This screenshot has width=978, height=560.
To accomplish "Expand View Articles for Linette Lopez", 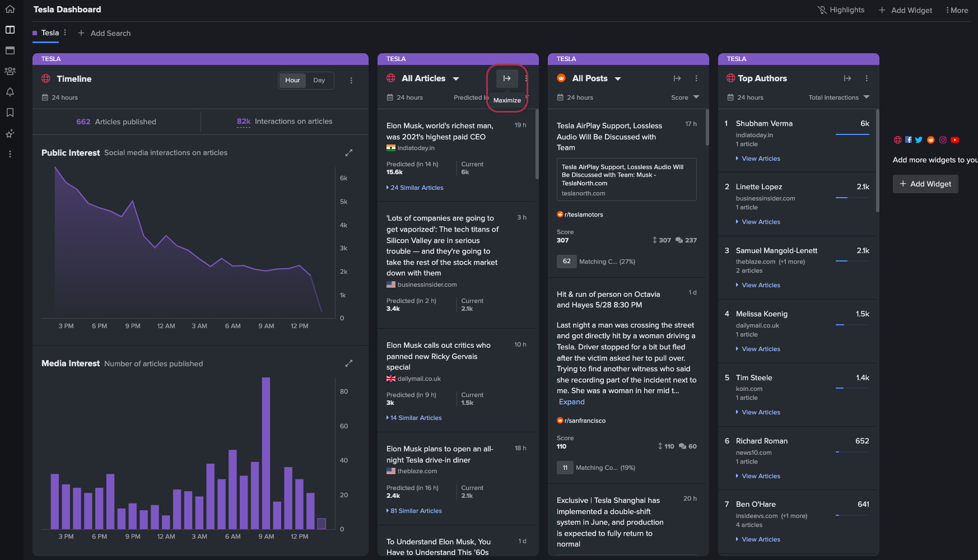I will click(x=758, y=222).
